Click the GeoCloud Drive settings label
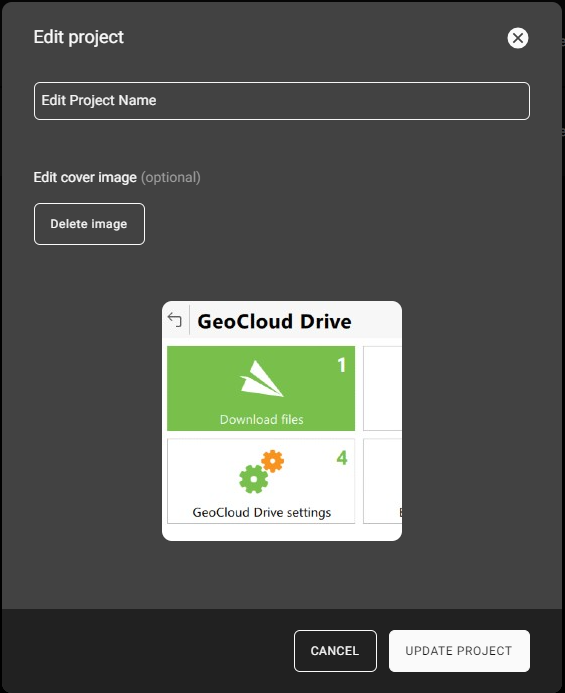Image resolution: width=565 pixels, height=693 pixels. tap(262, 513)
